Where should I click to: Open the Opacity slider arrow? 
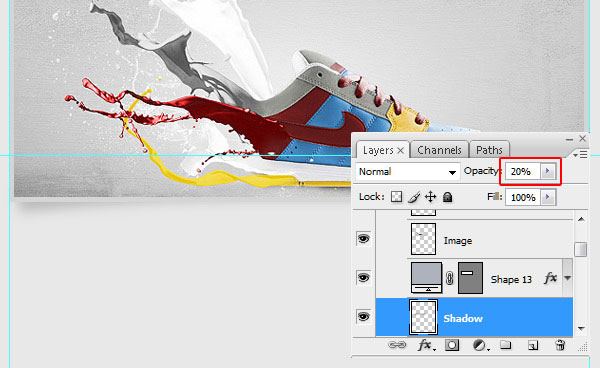click(x=548, y=171)
